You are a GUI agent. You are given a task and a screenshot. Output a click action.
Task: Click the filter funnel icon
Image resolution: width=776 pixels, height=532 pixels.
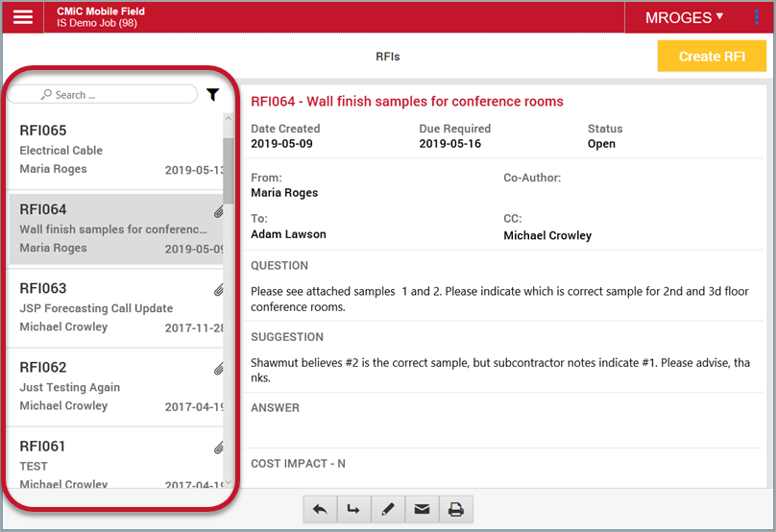click(213, 95)
